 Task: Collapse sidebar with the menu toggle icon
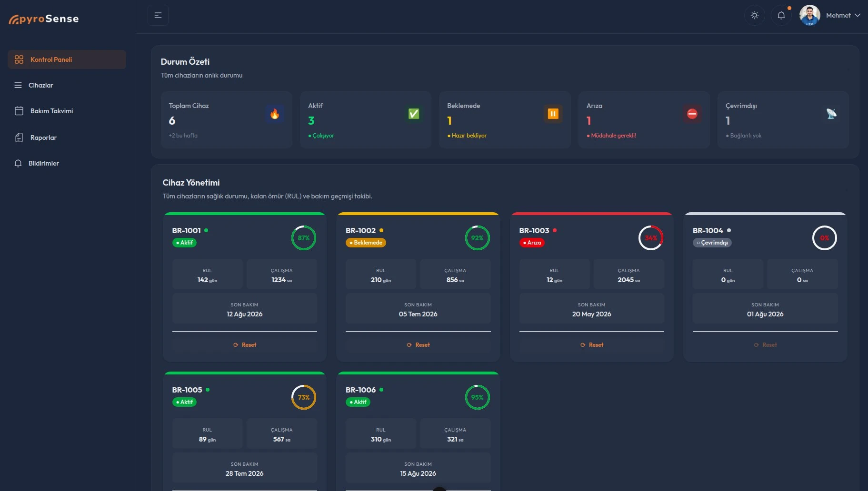(x=158, y=15)
